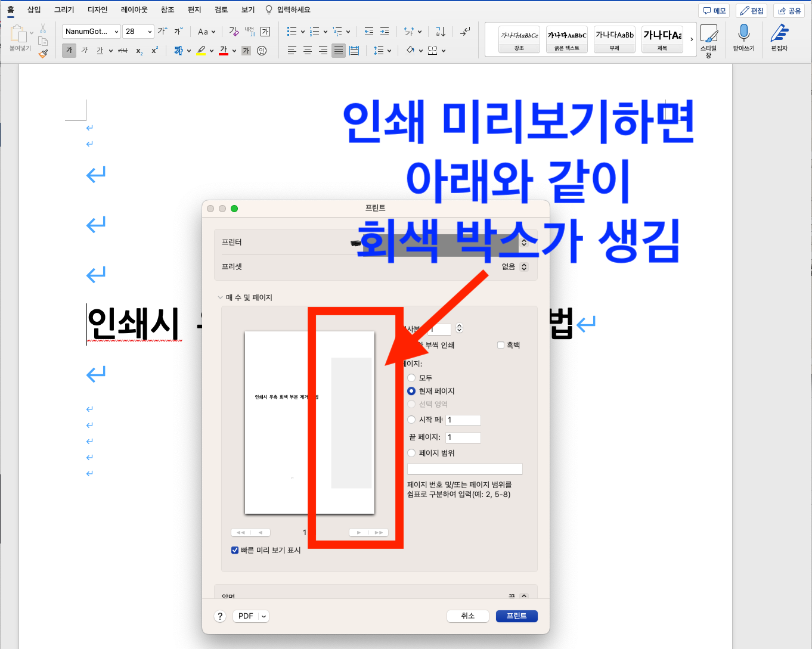Open the PDF dropdown in print dialog
This screenshot has height=649, width=812.
[251, 616]
